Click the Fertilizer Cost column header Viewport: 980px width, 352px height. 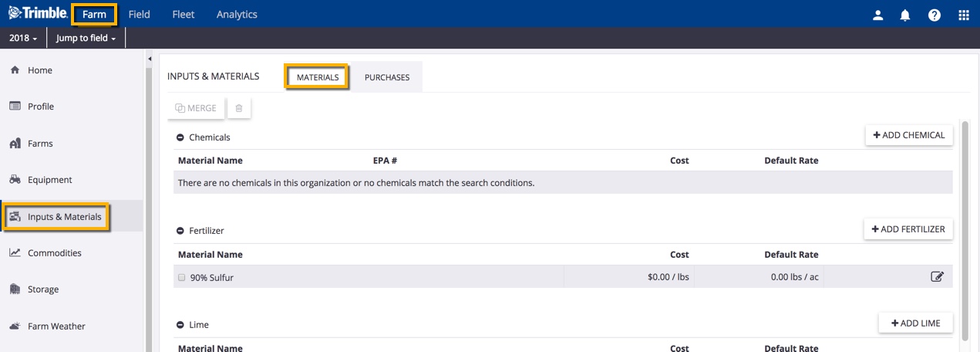(x=679, y=255)
